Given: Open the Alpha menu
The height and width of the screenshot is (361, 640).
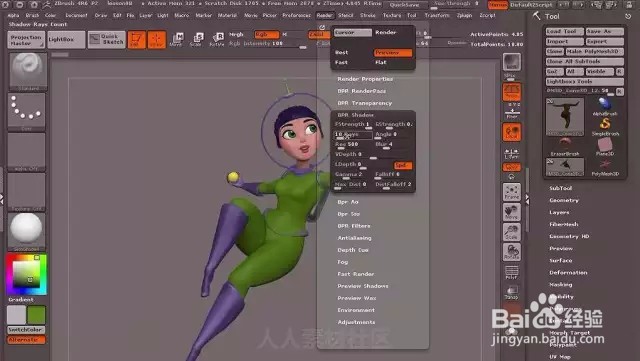Looking at the screenshot, I should tap(13, 16).
